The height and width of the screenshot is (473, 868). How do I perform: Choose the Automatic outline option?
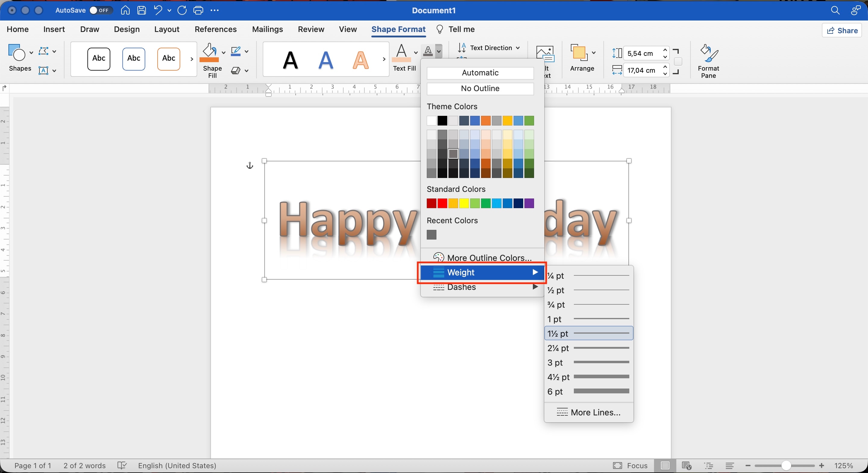pos(480,73)
